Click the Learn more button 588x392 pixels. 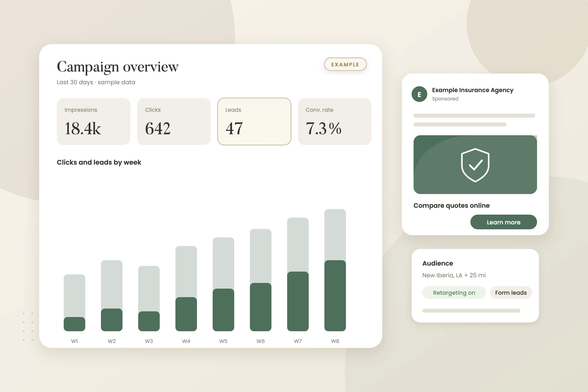(x=503, y=222)
